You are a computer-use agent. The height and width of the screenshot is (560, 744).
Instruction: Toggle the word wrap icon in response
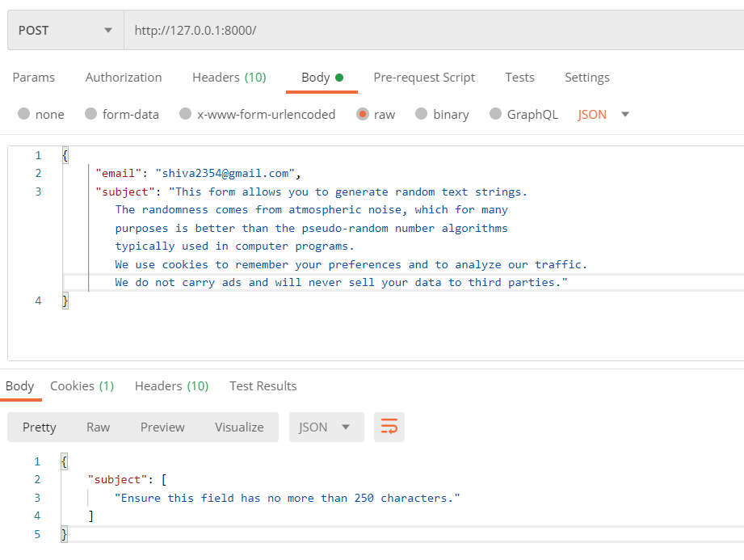389,427
